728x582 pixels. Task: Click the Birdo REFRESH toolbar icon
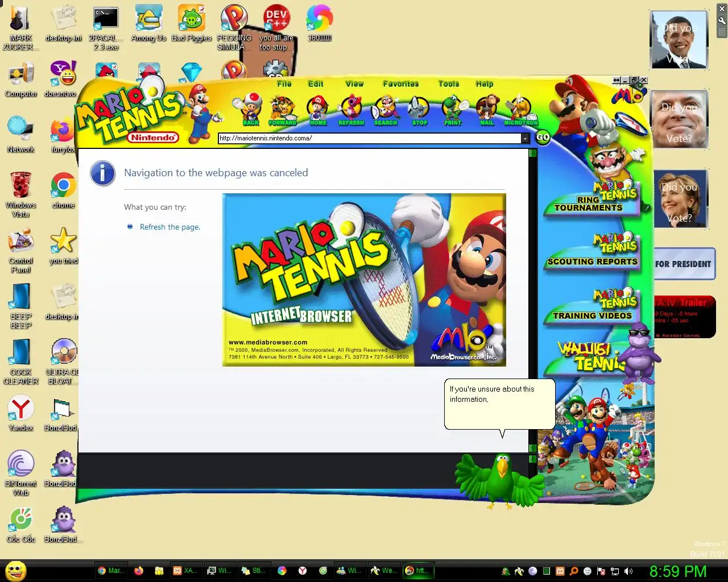351,110
